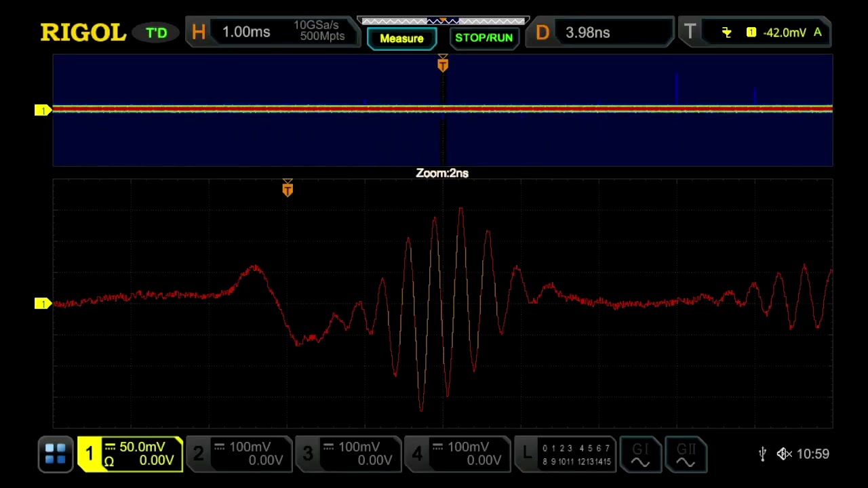
Task: Click the 10:59 clock
Action: point(813,454)
